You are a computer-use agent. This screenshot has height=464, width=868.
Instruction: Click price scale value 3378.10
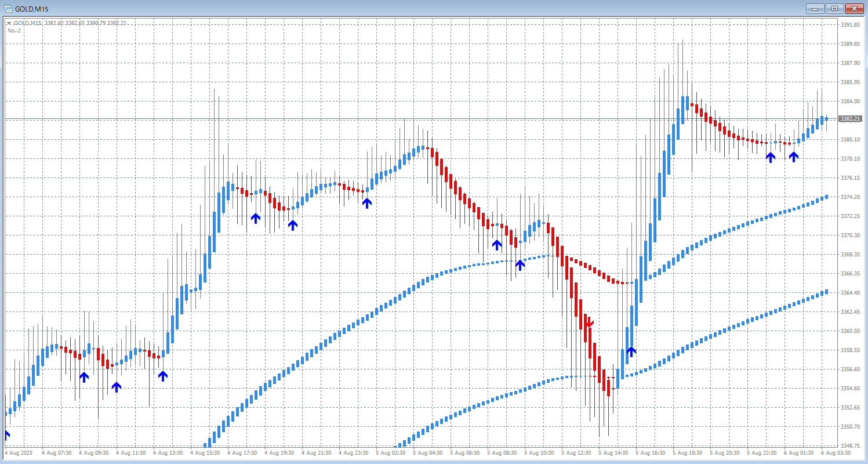click(x=849, y=159)
